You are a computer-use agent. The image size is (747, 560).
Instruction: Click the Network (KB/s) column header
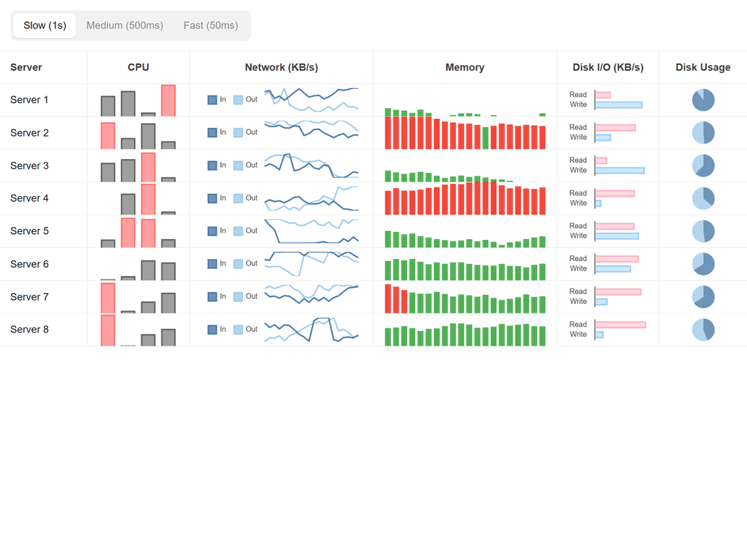point(281,67)
